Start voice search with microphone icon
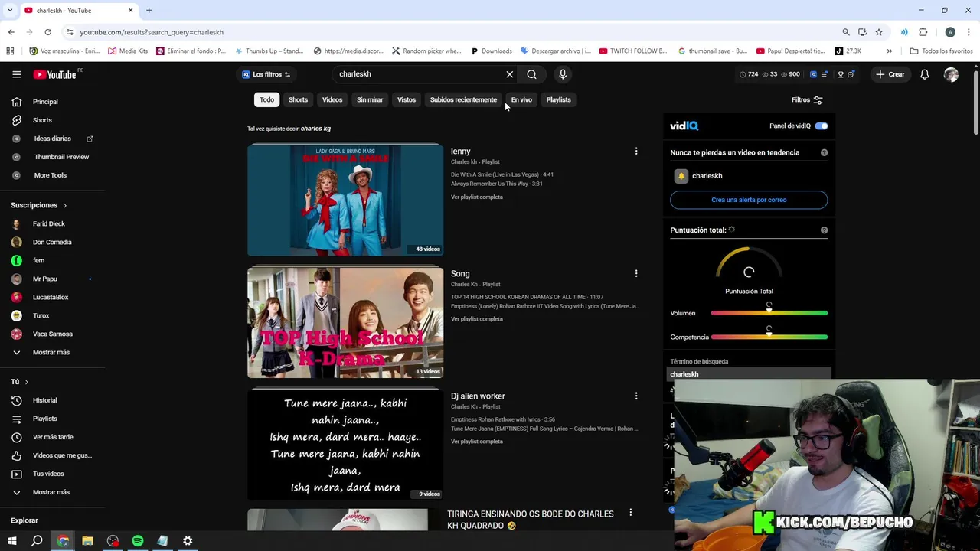This screenshot has height=551, width=980. (563, 74)
